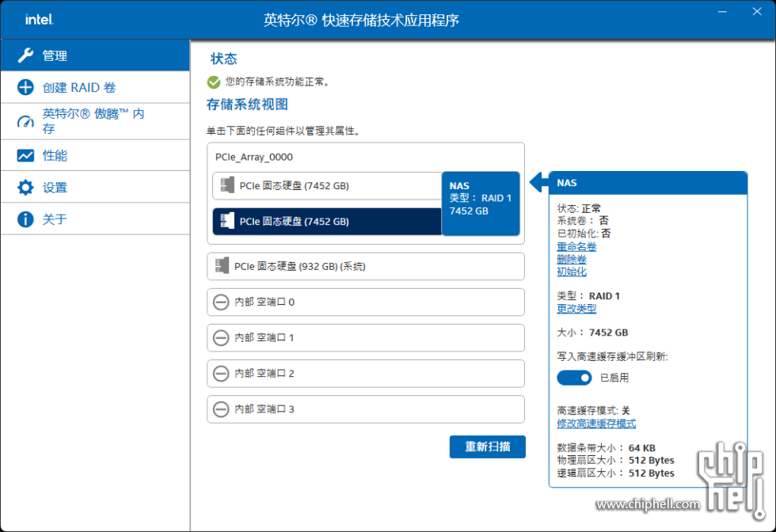776x532 pixels.
Task: Minimize the Intel RST window
Action: pyautogui.click(x=722, y=11)
